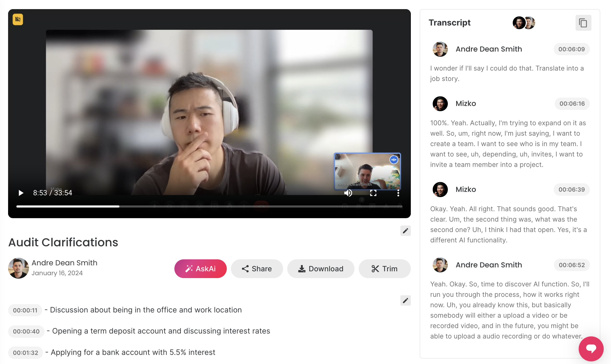Go to the 00:01:32 chapter timestamp

(x=26, y=353)
